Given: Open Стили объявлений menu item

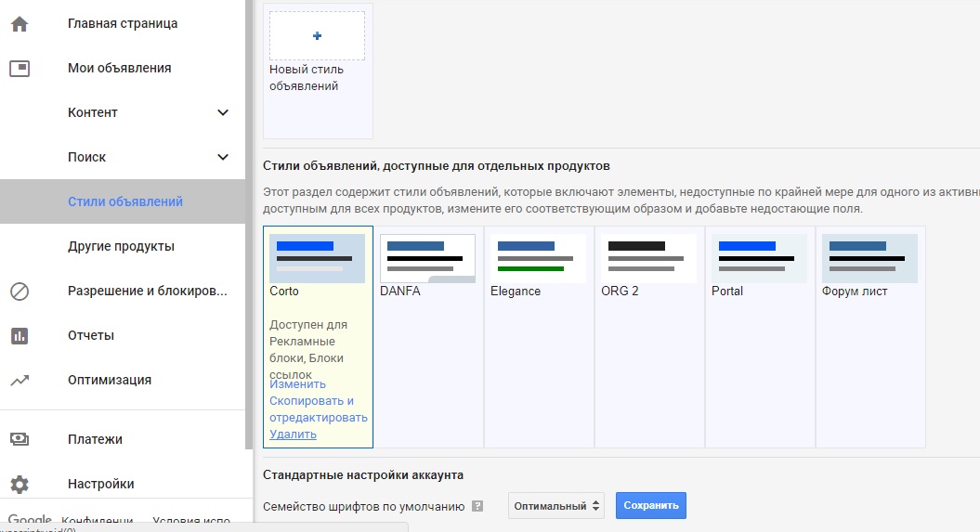Looking at the screenshot, I should coord(125,202).
